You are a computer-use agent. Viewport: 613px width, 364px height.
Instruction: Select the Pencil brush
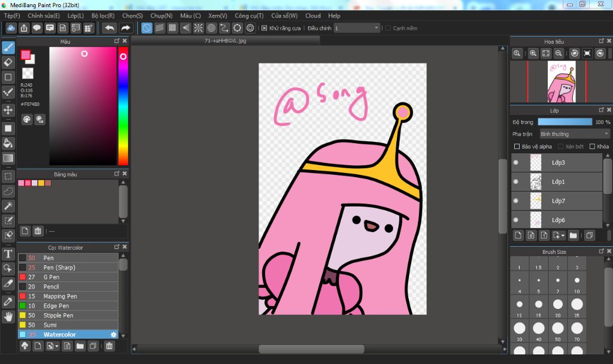(x=68, y=287)
